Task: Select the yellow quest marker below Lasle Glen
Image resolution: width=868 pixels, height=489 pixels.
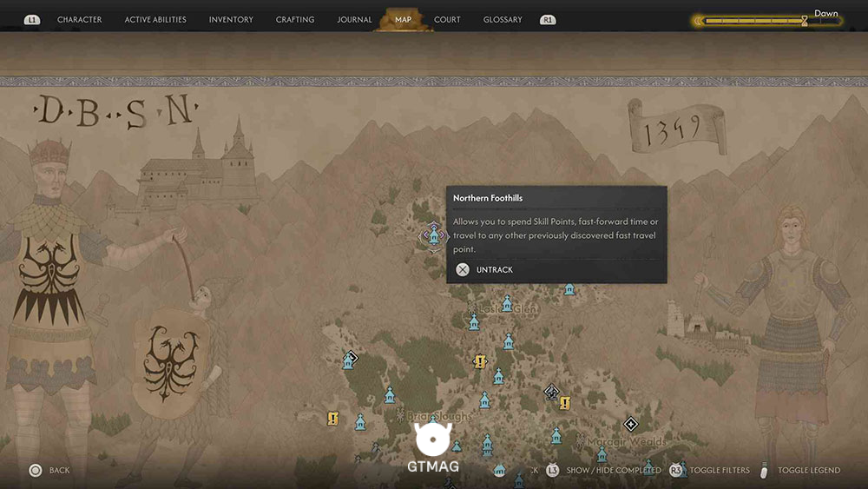Action: click(x=480, y=361)
